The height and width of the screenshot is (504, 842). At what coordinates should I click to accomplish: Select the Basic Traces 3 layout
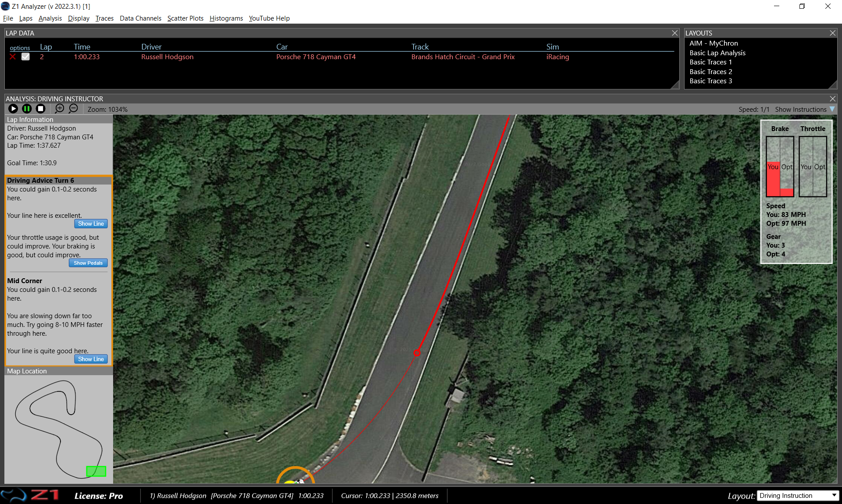coord(710,81)
